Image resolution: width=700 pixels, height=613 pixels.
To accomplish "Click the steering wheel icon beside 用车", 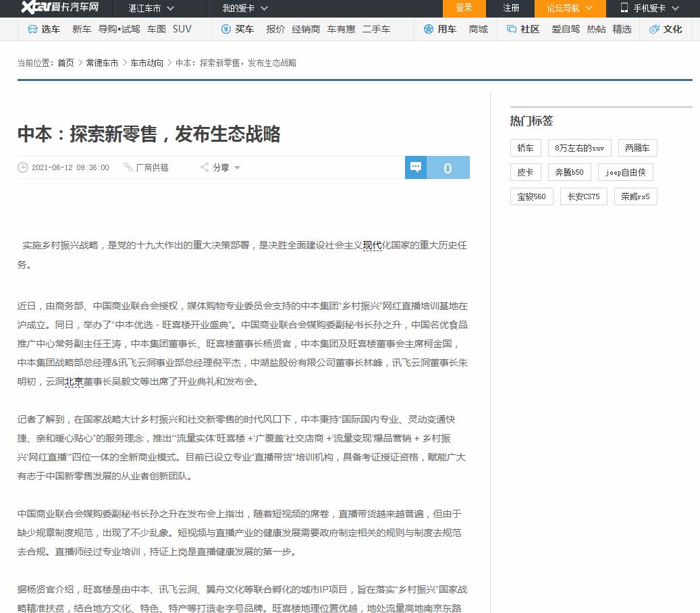I will 429,30.
